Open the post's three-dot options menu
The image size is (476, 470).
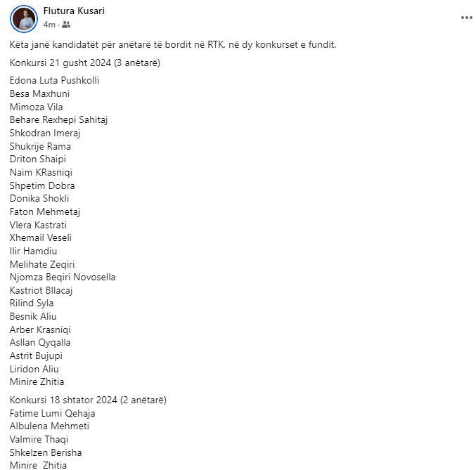466,17
